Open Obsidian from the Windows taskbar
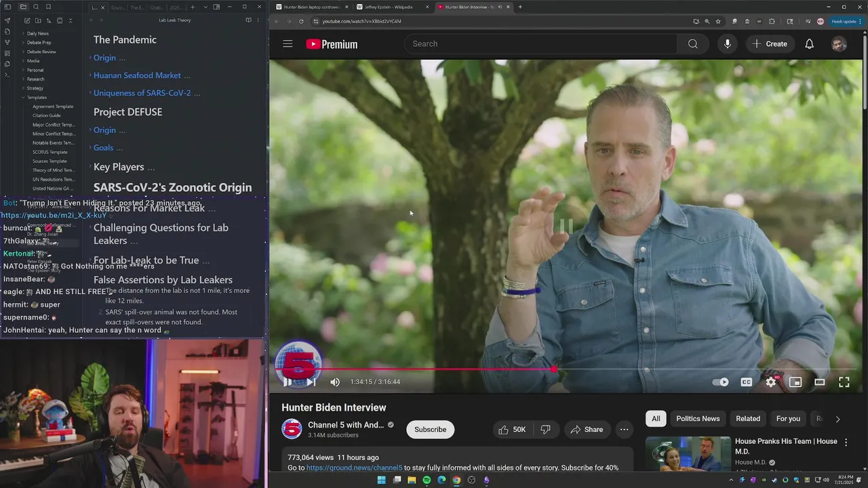 [x=486, y=480]
